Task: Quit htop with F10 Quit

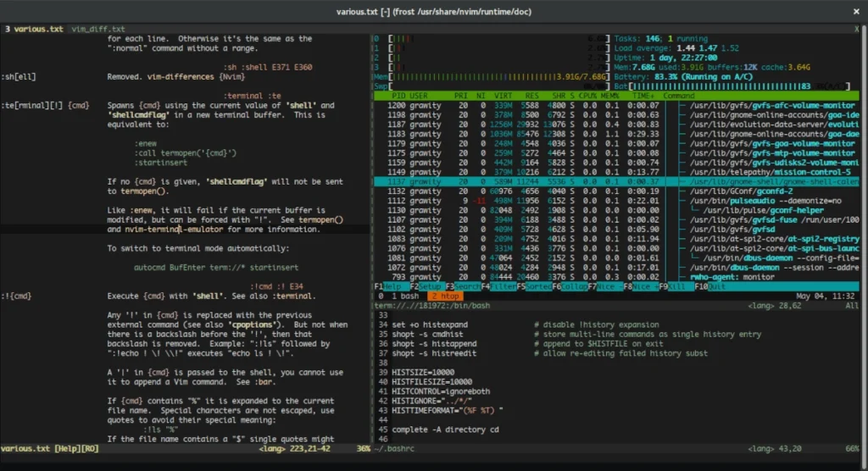Action: [709, 286]
